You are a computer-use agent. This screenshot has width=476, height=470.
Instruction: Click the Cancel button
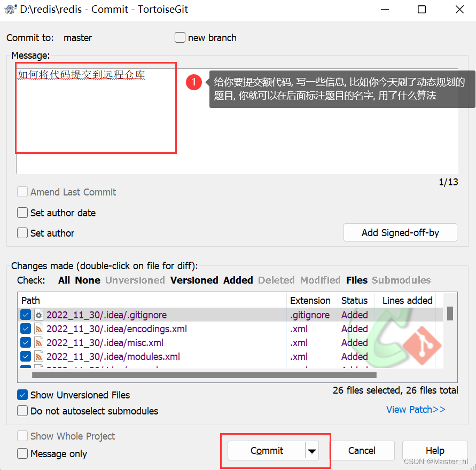pyautogui.click(x=362, y=451)
